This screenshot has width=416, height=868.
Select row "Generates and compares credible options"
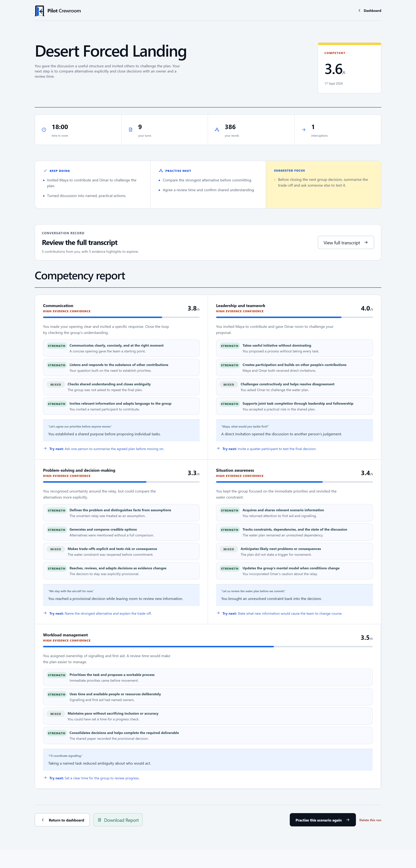tap(121, 532)
